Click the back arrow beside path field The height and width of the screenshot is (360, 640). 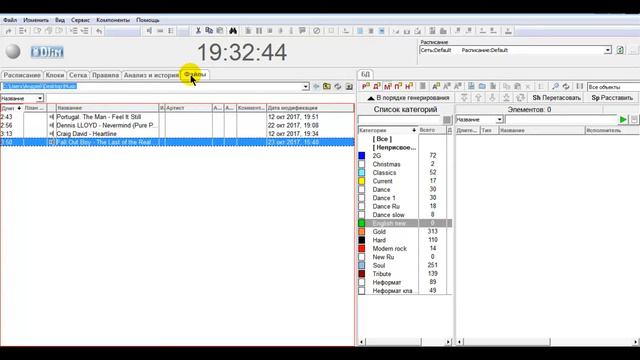click(x=316, y=87)
